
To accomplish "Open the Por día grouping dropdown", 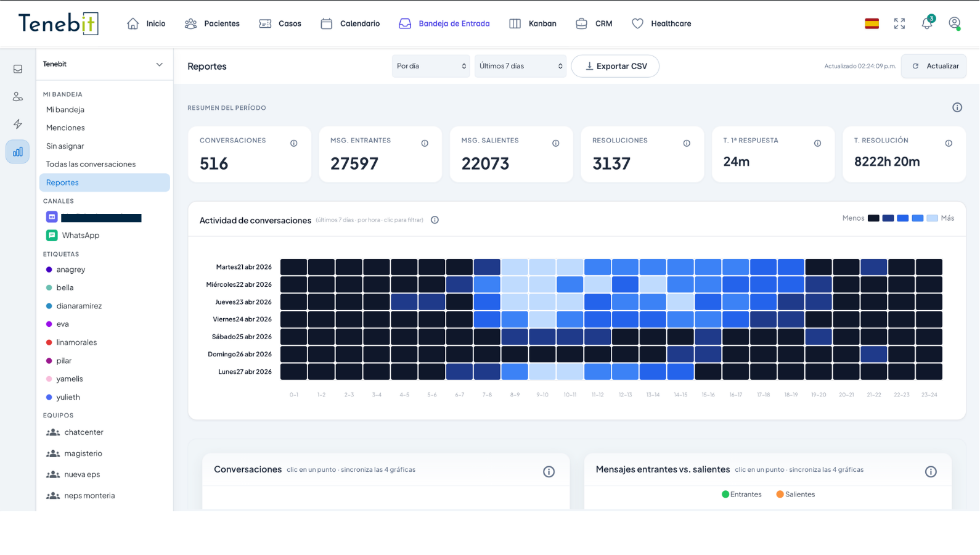I will coord(431,66).
